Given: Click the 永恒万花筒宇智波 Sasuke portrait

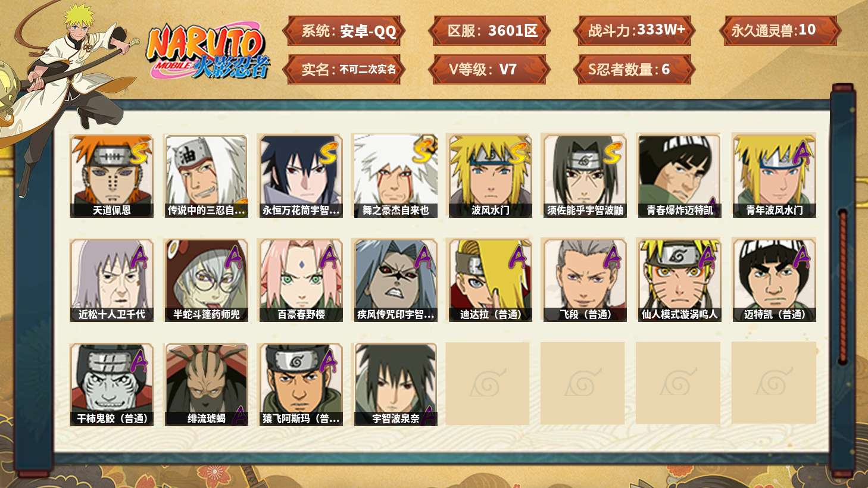Looking at the screenshot, I should 301,176.
